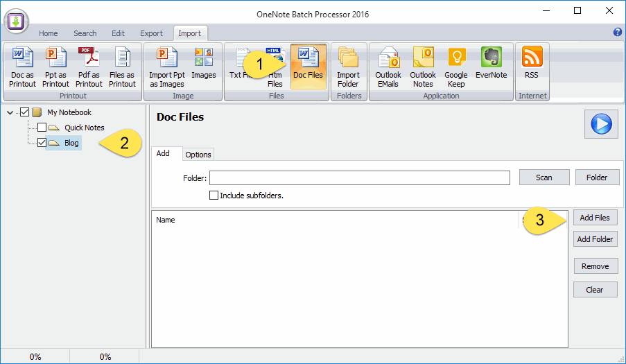
Task: Toggle the My Notebook checkbox
Action: coord(24,112)
